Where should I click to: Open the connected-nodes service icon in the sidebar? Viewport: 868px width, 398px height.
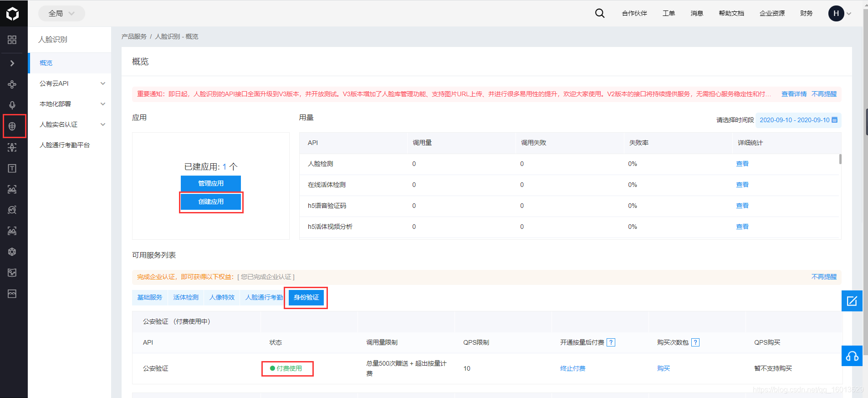12,84
